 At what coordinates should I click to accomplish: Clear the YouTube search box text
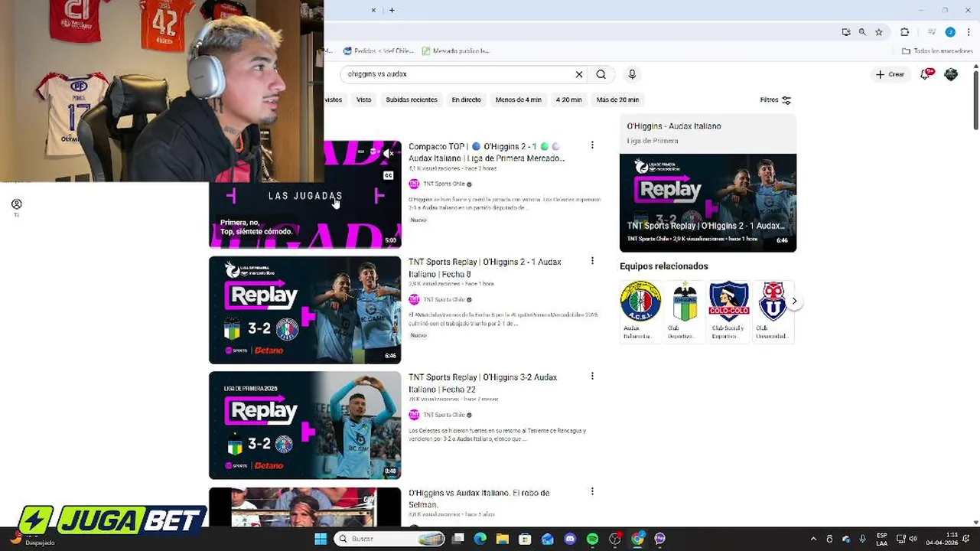click(x=579, y=74)
